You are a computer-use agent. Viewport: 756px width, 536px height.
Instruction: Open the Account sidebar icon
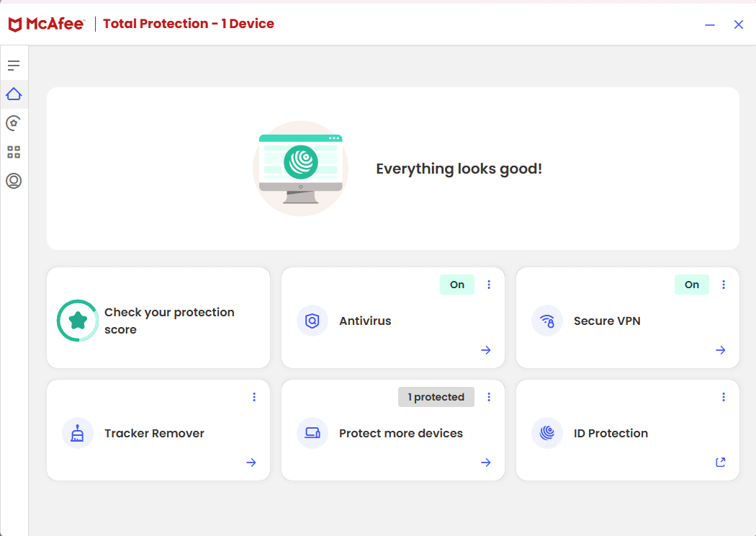click(x=14, y=181)
